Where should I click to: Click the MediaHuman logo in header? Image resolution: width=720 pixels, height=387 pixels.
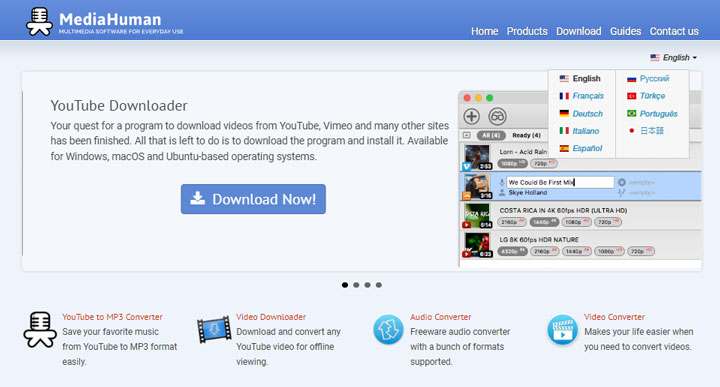(105, 22)
